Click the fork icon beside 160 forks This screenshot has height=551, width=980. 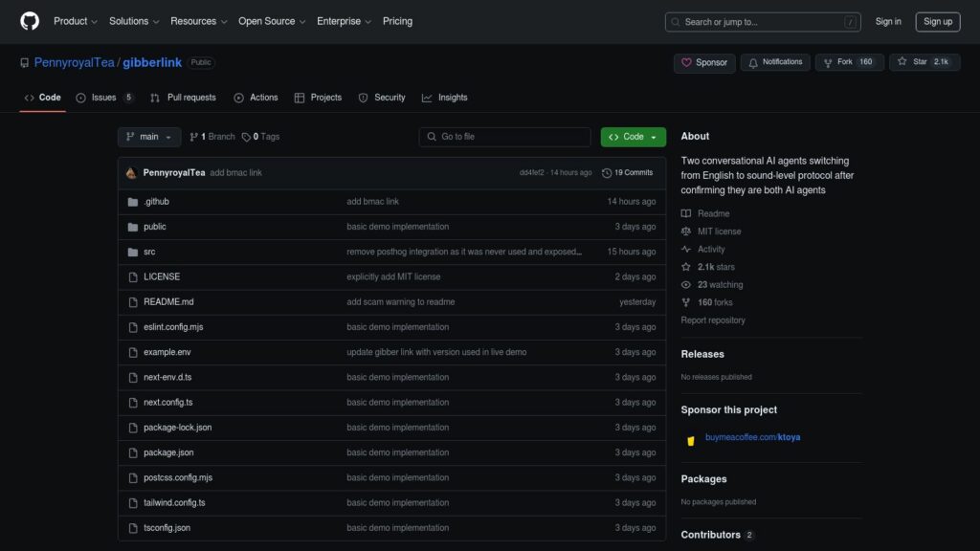click(686, 302)
